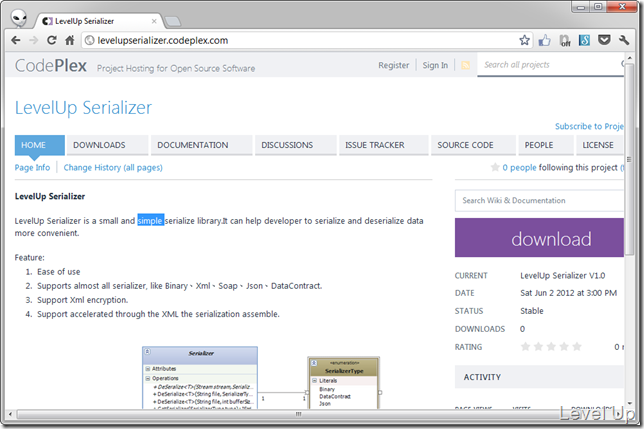644x429 pixels.
Task: Open the PEOPLE tab
Action: 546,145
